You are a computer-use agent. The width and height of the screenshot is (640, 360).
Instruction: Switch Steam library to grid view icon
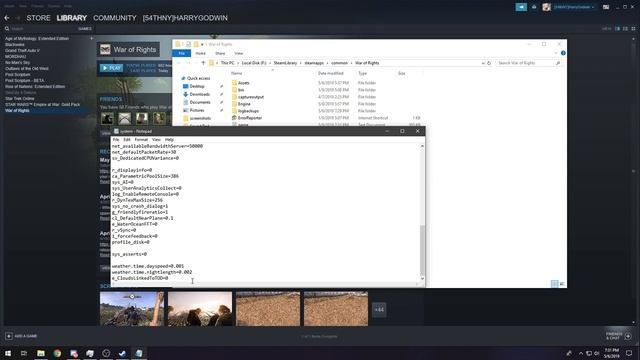pos(633,29)
